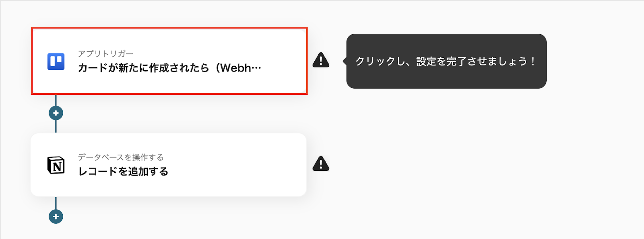This screenshot has height=239, width=644.
Task: Click empty space inside Notion card's right side
Action: coord(250,165)
